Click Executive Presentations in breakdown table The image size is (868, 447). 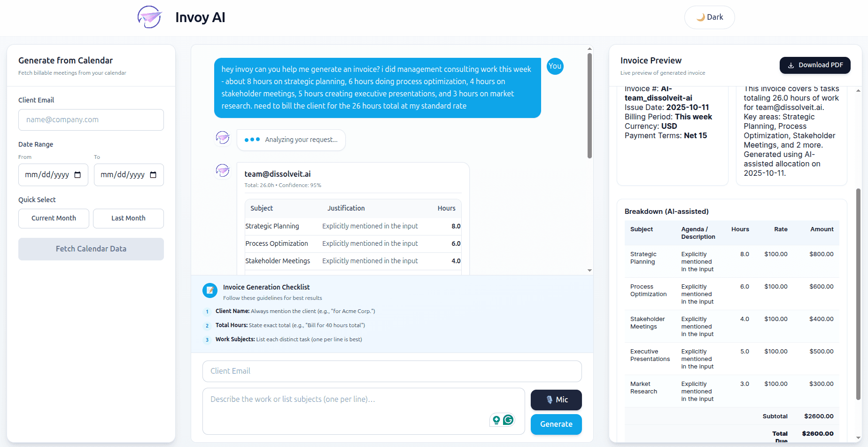[x=650, y=355]
